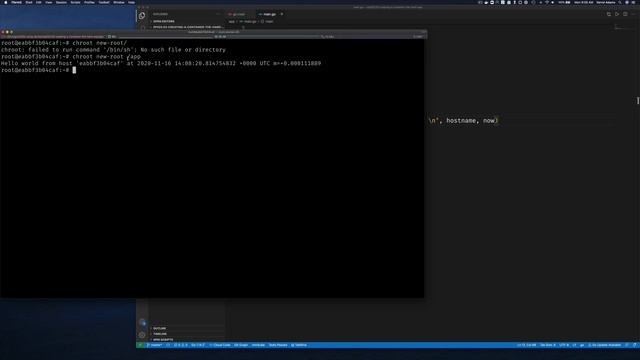Click minikube in status bar

click(x=258, y=345)
